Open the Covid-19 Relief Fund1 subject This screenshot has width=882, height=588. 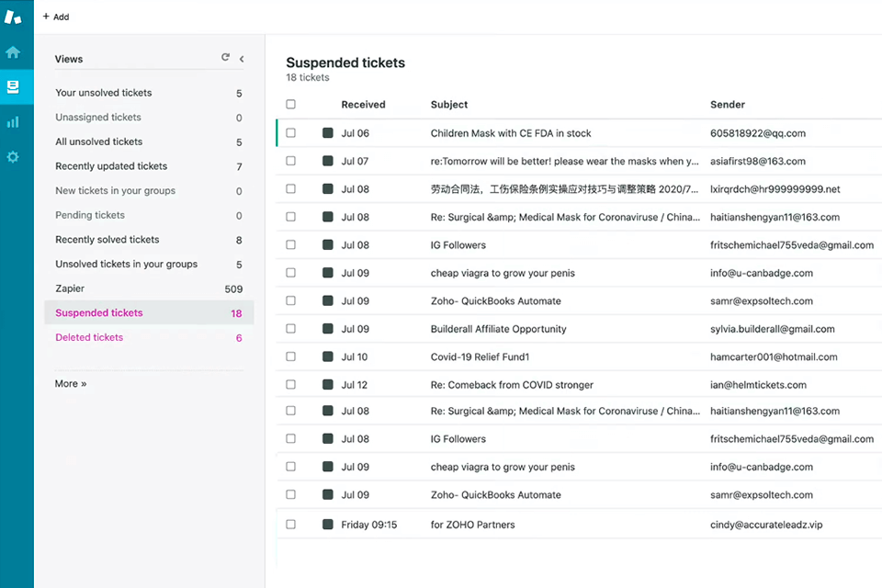pyautogui.click(x=480, y=357)
